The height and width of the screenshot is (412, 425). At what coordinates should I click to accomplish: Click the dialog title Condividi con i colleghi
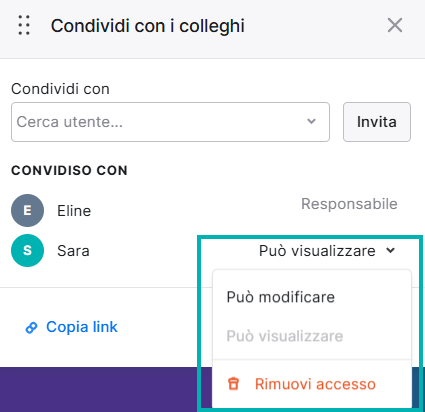coord(148,26)
